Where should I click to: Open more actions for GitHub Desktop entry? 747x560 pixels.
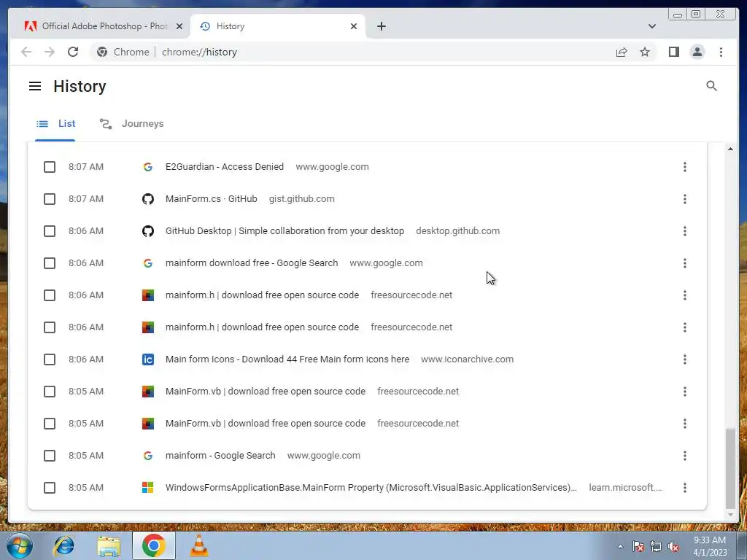click(x=684, y=231)
